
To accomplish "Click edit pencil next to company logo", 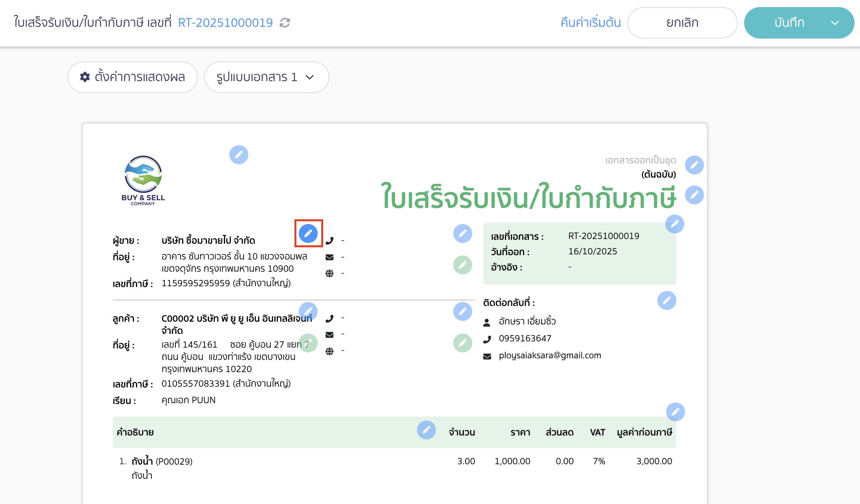I will tap(238, 155).
